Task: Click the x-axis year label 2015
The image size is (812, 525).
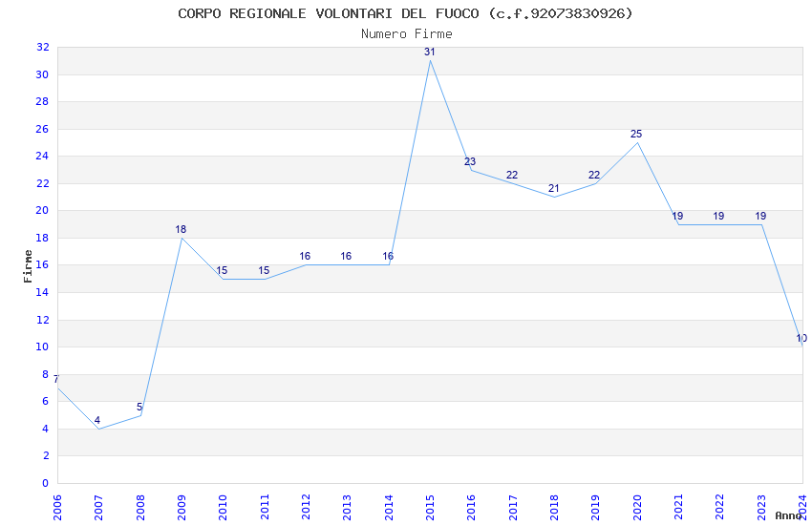Action: [x=430, y=508]
